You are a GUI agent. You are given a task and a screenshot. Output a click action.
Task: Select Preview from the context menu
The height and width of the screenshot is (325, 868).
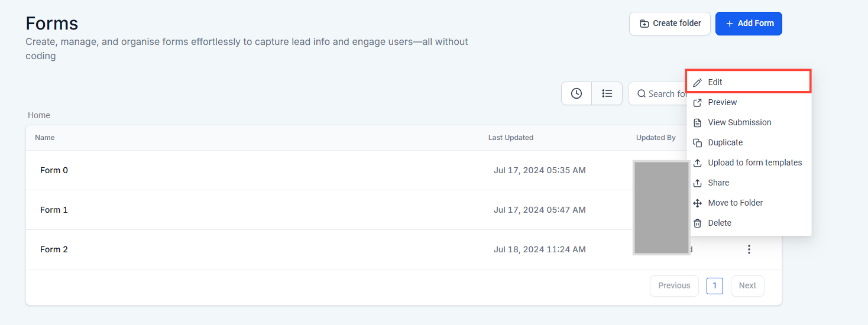pos(722,103)
